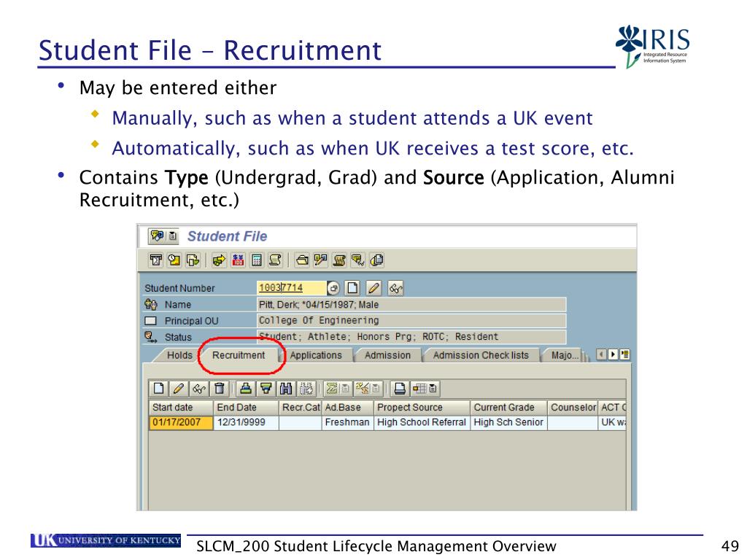
Task: Click the Principal OU rectangle icon
Action: coord(150,321)
